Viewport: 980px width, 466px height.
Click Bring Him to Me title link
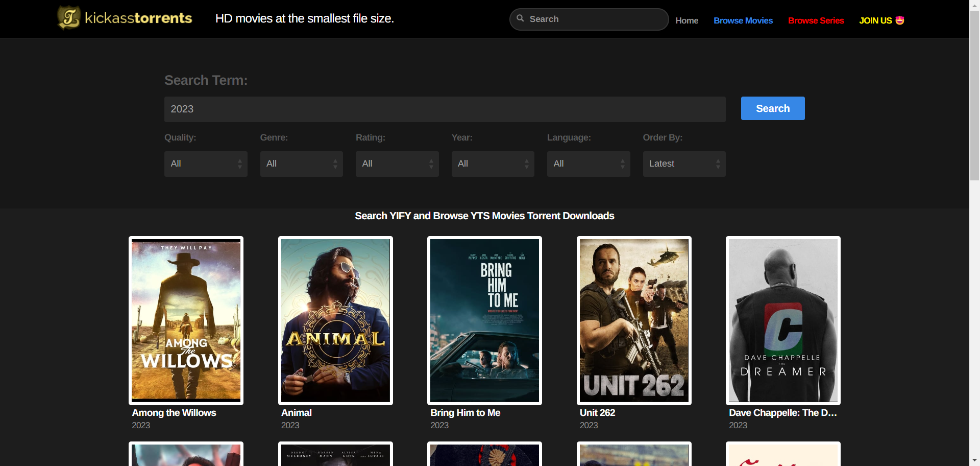pos(465,412)
